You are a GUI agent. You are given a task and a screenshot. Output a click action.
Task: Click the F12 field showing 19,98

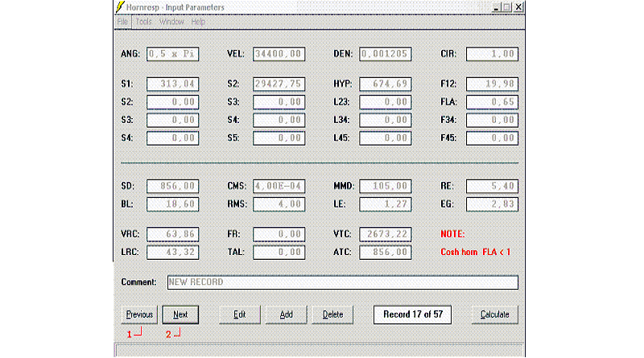tap(492, 84)
